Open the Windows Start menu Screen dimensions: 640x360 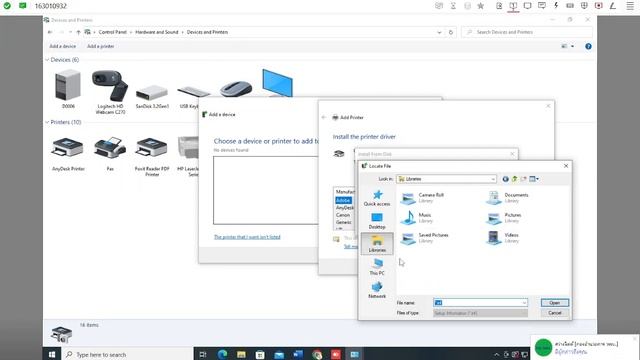(52, 354)
